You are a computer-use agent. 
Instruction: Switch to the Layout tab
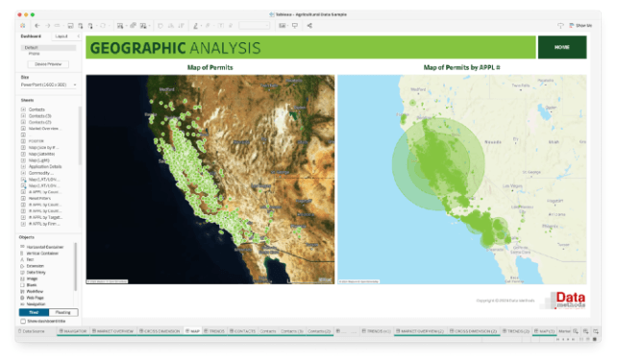click(x=62, y=36)
